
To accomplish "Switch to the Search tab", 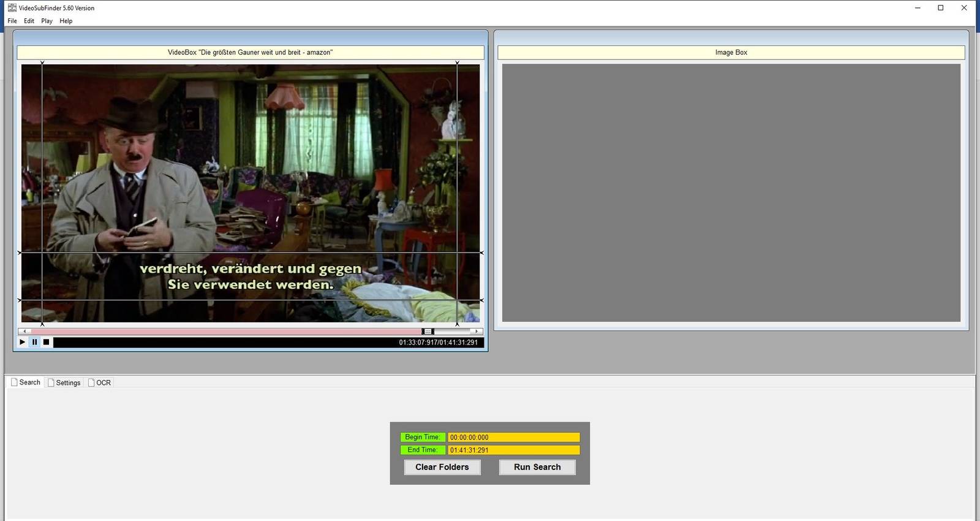I will [26, 382].
